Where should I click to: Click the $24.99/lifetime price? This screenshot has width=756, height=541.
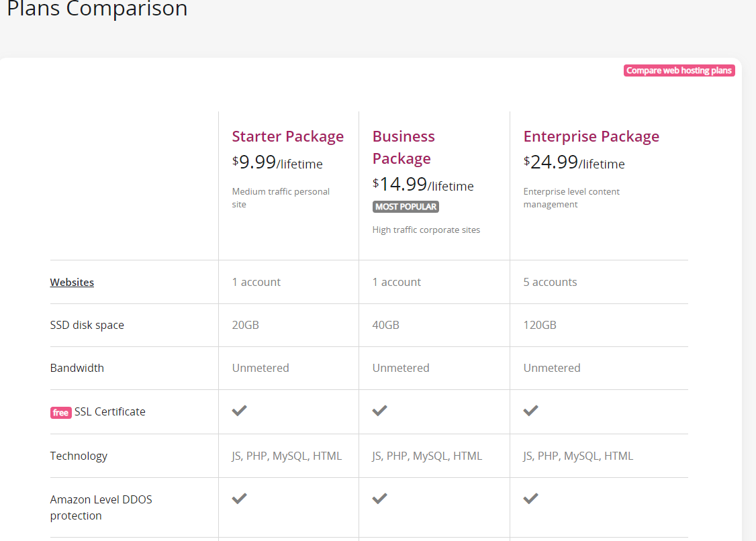(574, 162)
